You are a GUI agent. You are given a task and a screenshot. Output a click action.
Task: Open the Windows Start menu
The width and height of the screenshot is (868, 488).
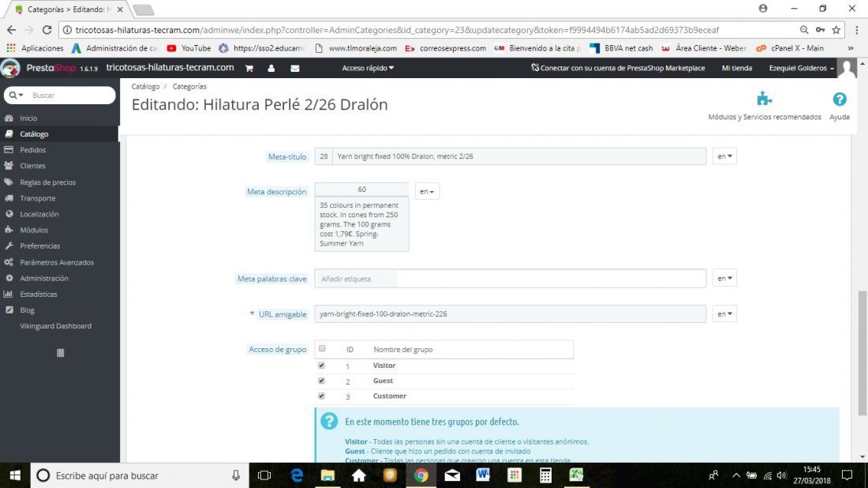point(15,475)
